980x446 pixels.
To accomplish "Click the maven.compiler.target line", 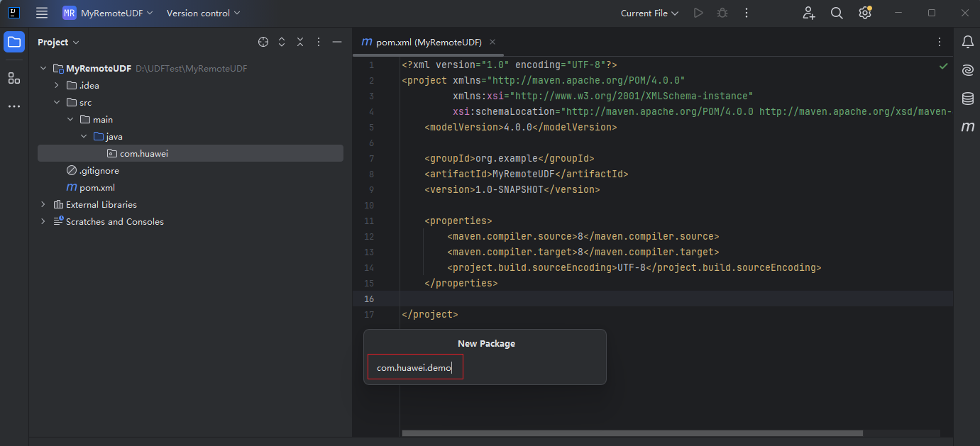I will pos(583,252).
